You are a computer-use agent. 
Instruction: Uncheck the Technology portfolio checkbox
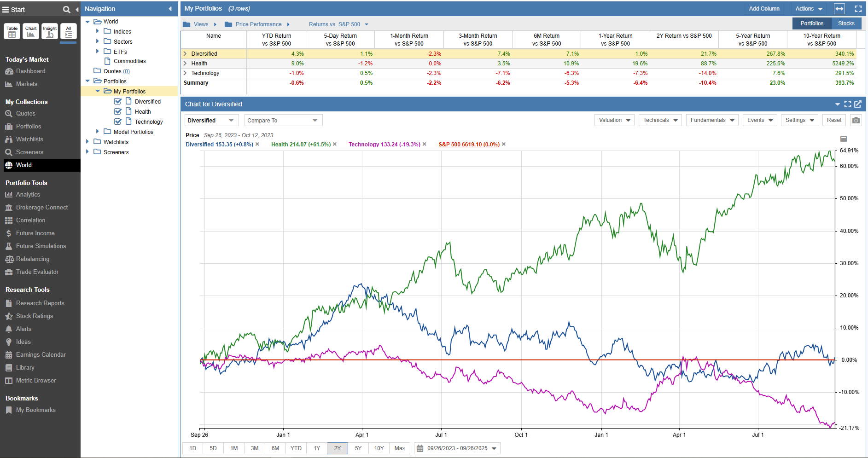tap(118, 122)
